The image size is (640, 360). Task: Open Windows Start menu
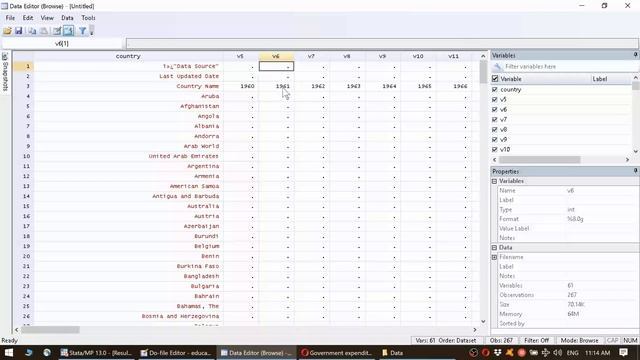(x=8, y=353)
